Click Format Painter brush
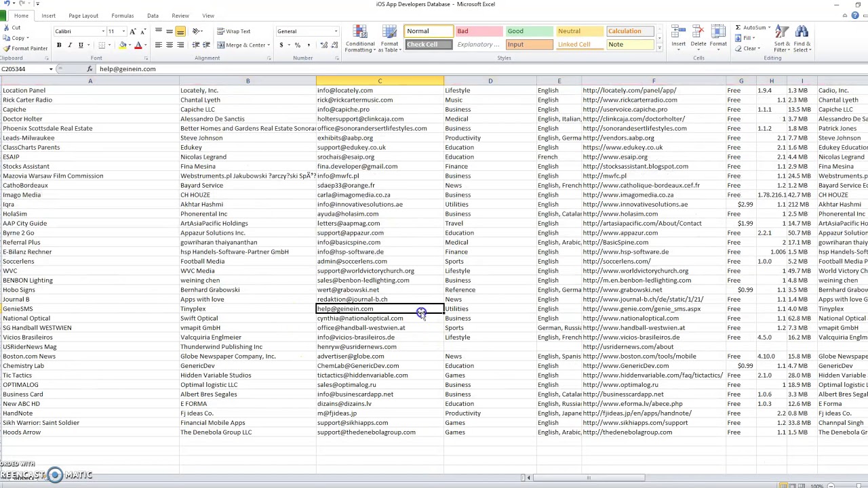 7,48
